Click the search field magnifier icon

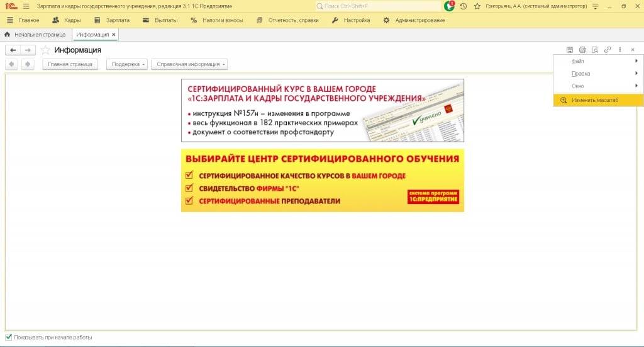pyautogui.click(x=319, y=6)
